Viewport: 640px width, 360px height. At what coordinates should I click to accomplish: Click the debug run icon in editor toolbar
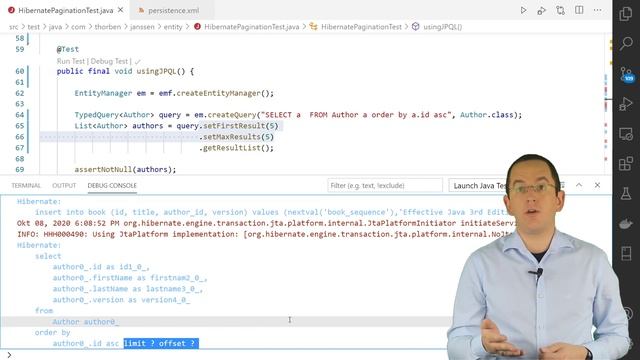(x=542, y=10)
